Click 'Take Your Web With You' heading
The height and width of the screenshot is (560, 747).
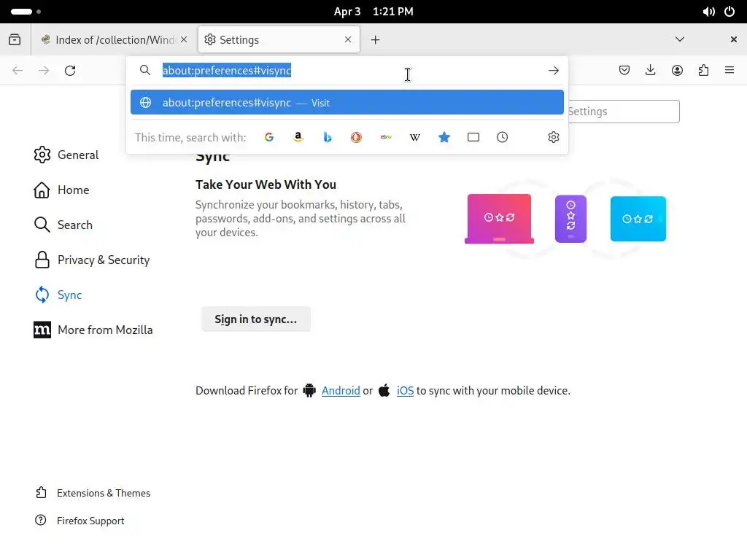[x=266, y=184]
